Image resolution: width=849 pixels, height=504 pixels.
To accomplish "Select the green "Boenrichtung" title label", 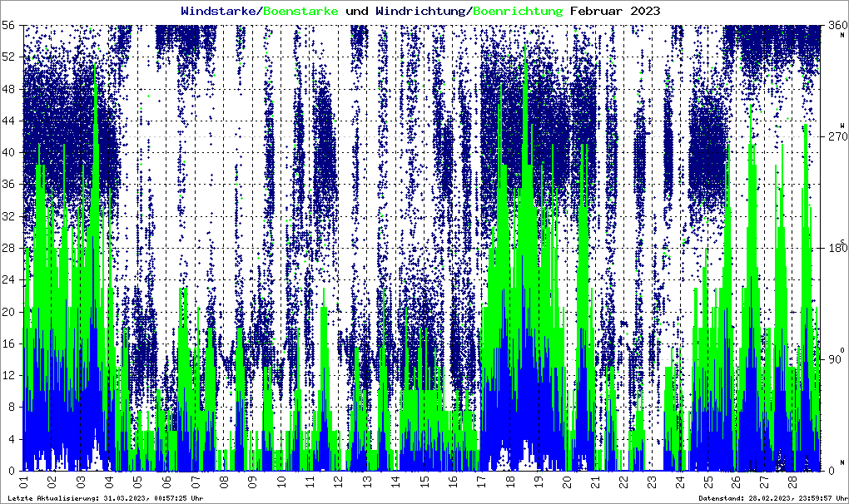I will click(x=517, y=11).
